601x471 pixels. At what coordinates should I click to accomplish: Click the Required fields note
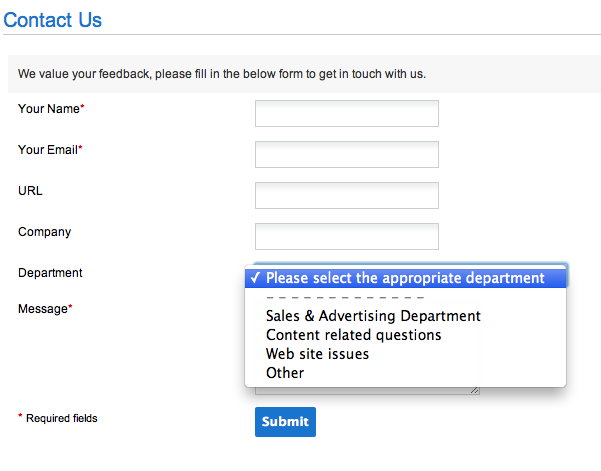point(58,418)
